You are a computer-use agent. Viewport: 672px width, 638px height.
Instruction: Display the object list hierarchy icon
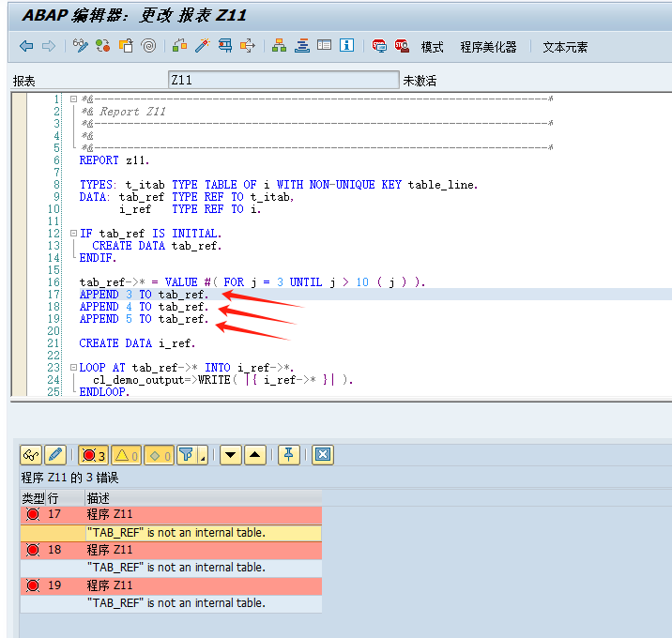279,45
